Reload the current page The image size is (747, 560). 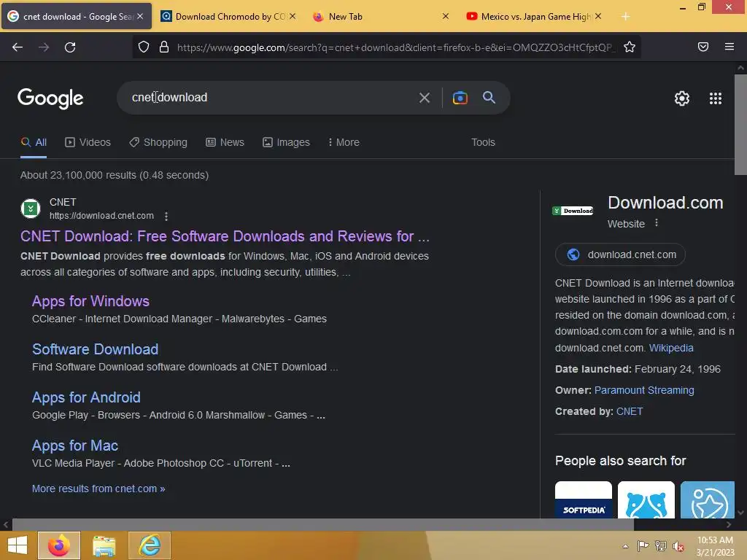[x=70, y=47]
